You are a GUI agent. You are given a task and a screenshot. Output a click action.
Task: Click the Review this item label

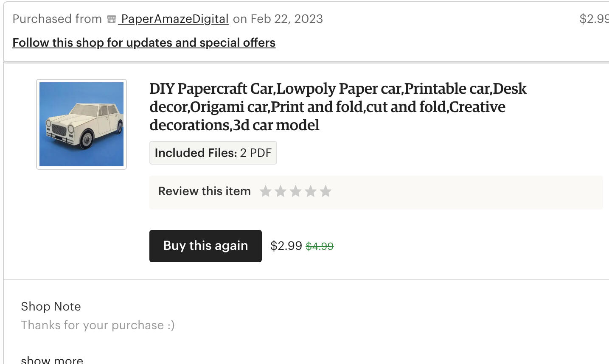(x=204, y=191)
